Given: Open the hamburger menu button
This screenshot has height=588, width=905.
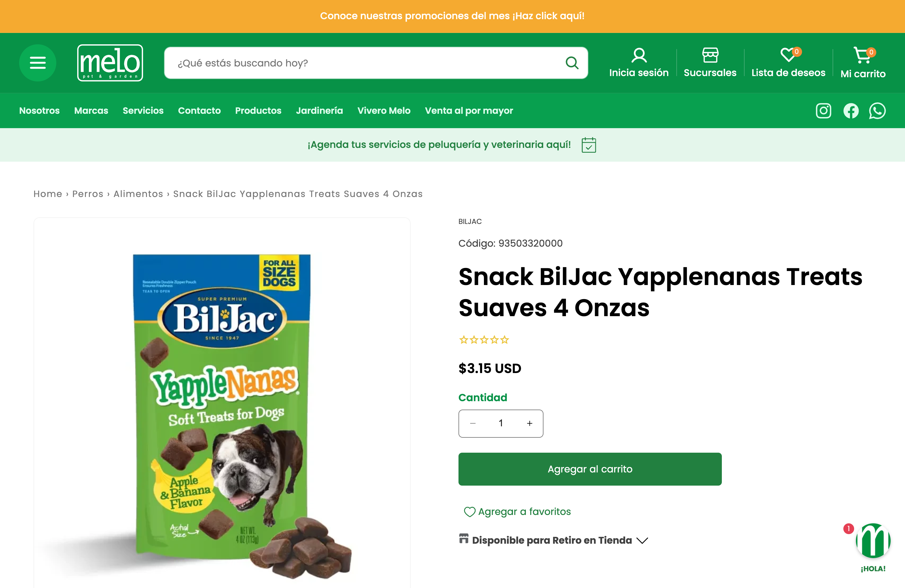Looking at the screenshot, I should 38,63.
